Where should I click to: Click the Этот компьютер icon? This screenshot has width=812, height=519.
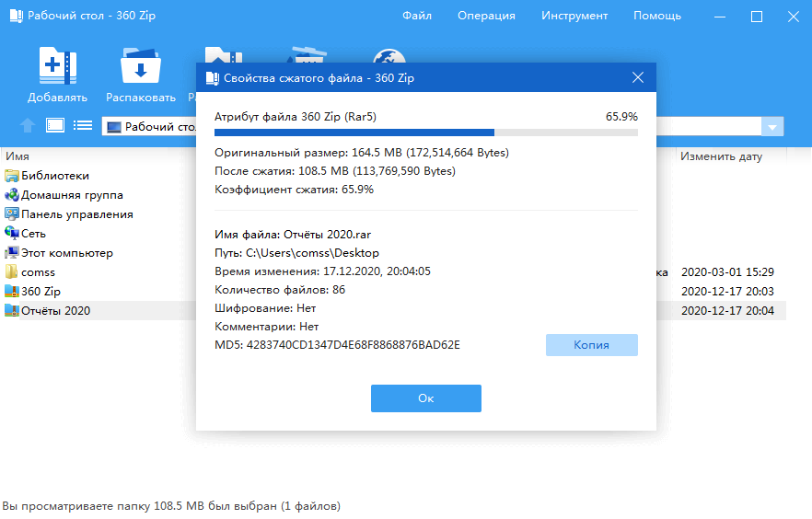point(11,253)
